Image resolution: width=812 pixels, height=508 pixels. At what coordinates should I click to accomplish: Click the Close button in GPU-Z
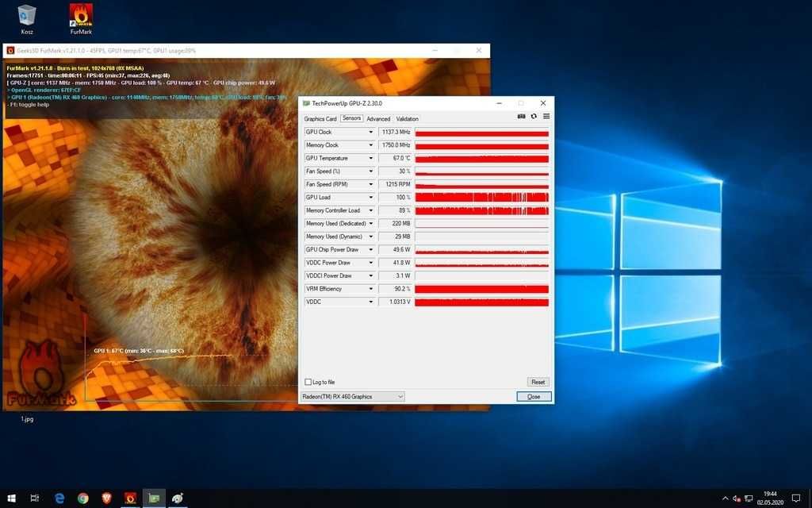(x=534, y=397)
